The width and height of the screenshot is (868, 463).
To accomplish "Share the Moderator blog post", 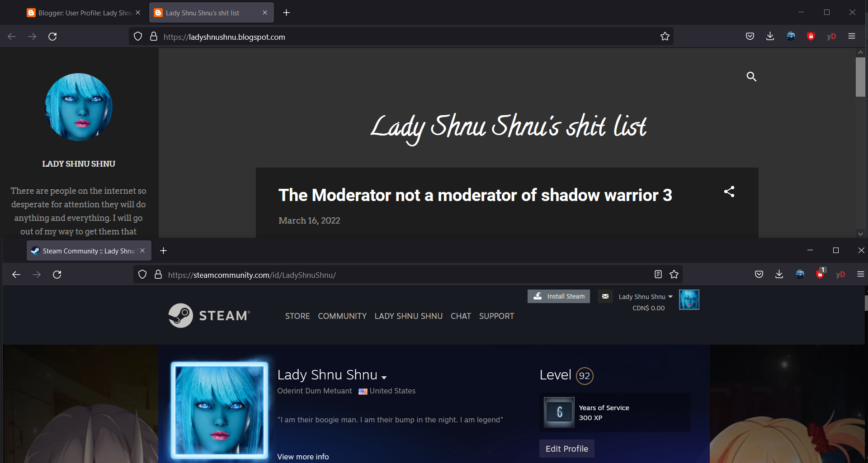I will [x=729, y=192].
